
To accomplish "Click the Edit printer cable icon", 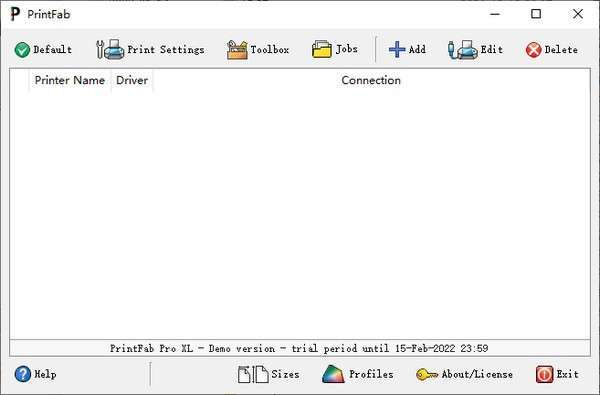I will 463,50.
